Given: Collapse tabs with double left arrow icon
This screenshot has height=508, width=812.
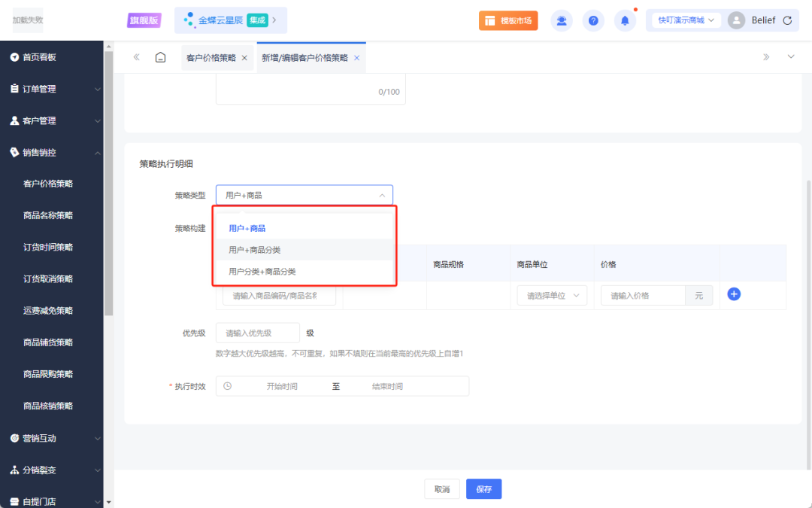Looking at the screenshot, I should click(136, 57).
